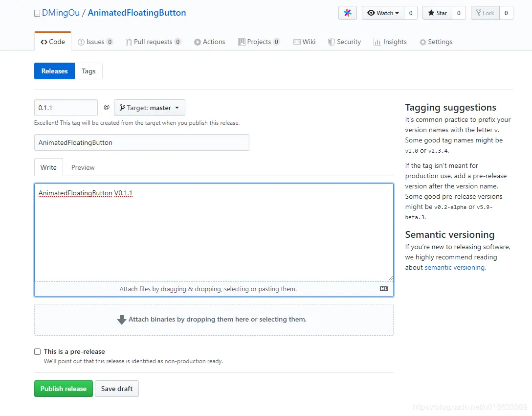Click into the release description text area

[x=214, y=232]
